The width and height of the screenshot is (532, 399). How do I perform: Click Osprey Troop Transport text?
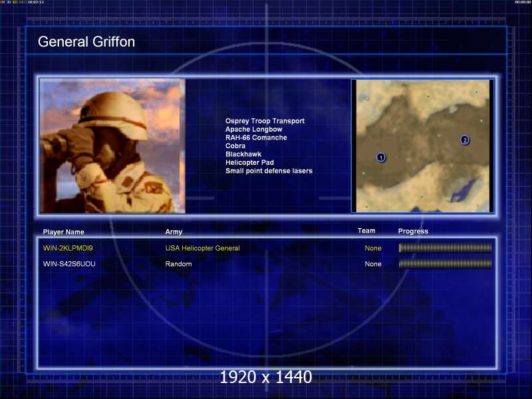pos(265,121)
